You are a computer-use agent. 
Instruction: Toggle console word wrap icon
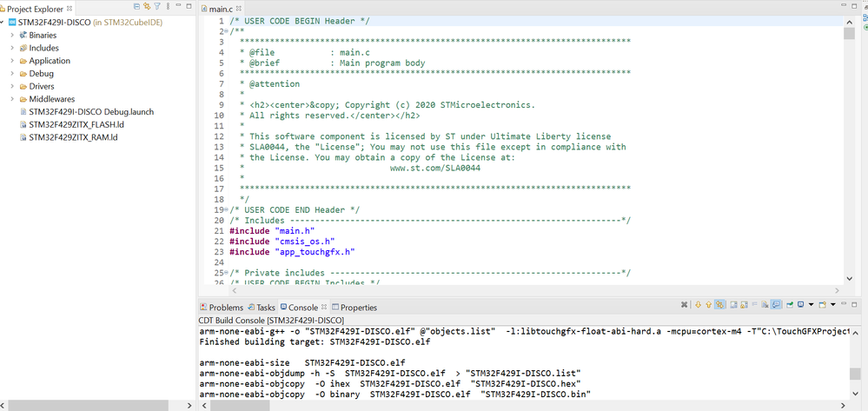[x=734, y=305]
